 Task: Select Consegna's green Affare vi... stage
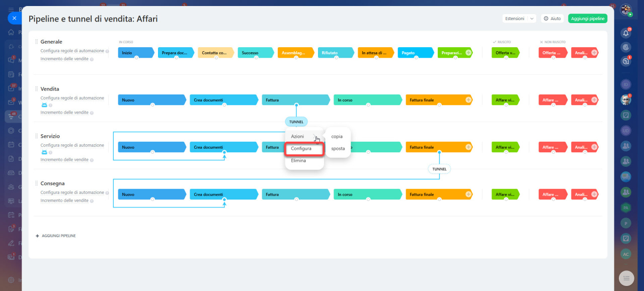(x=506, y=195)
